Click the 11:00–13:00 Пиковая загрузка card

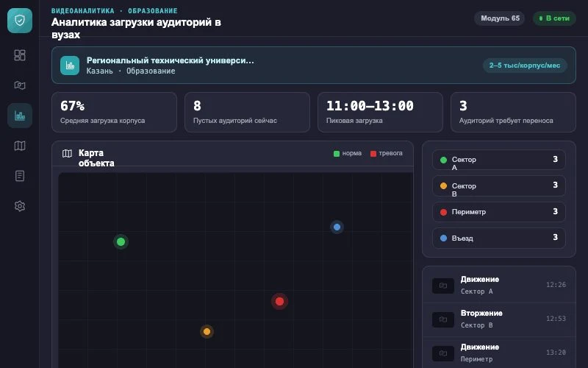[x=380, y=113]
